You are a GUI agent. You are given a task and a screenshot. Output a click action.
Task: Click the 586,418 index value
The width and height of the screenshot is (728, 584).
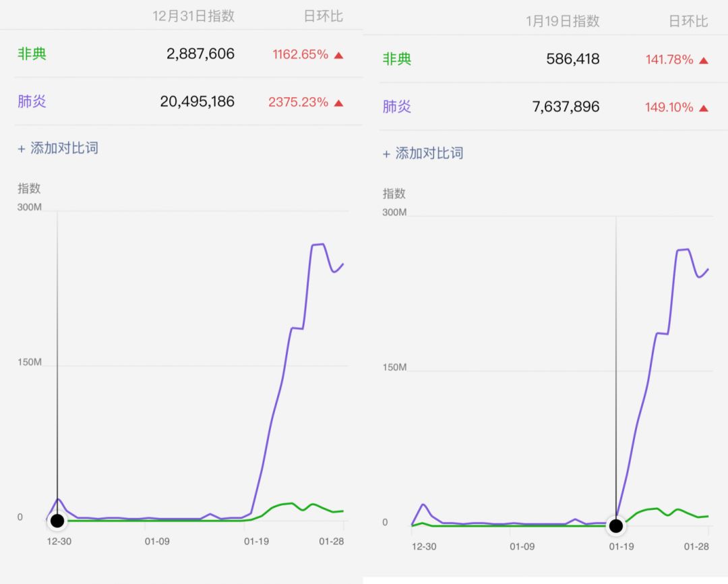click(572, 59)
